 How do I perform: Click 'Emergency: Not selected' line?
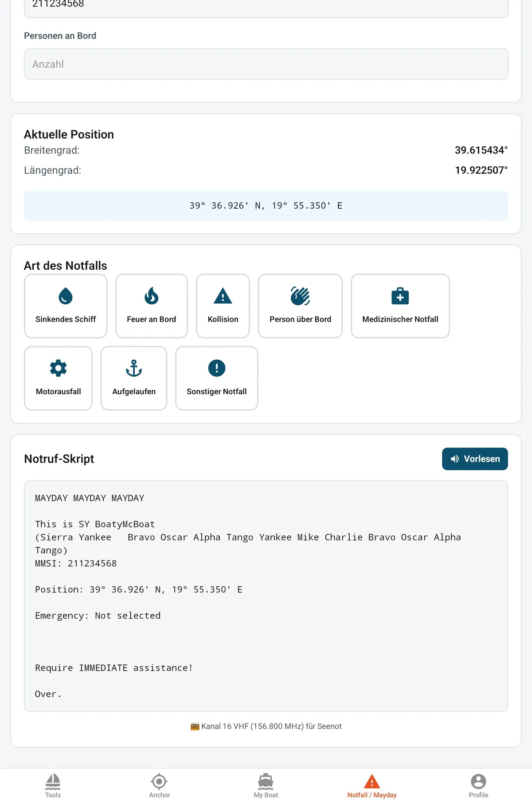(x=98, y=616)
